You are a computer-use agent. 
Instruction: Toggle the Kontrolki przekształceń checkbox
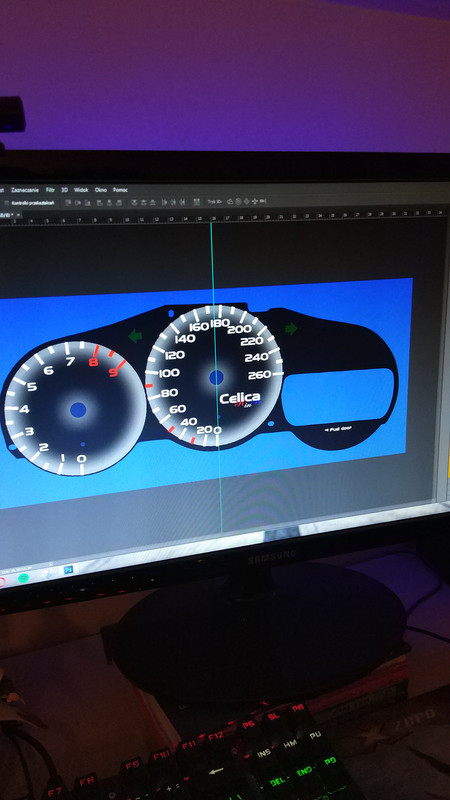(6, 203)
